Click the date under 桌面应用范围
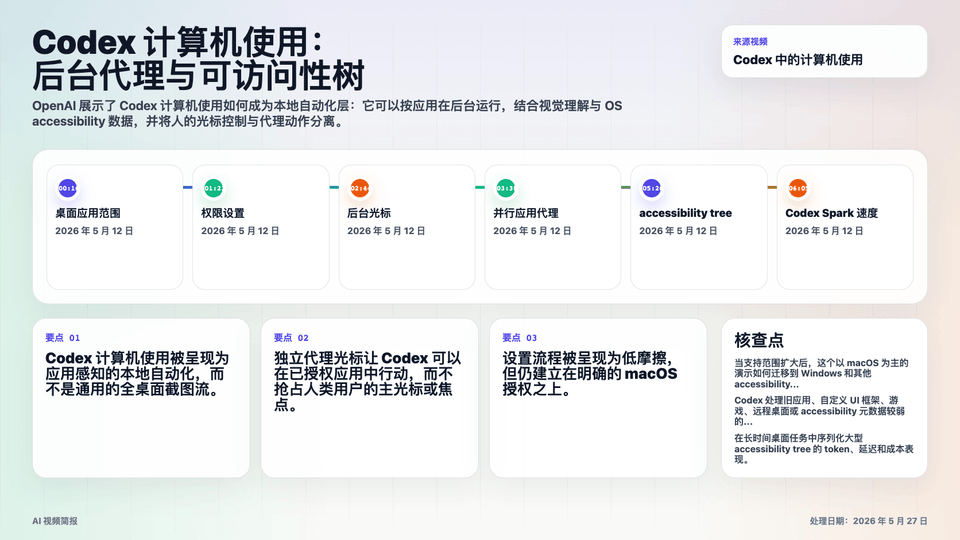Screen dimensions: 960x540 tap(94, 231)
